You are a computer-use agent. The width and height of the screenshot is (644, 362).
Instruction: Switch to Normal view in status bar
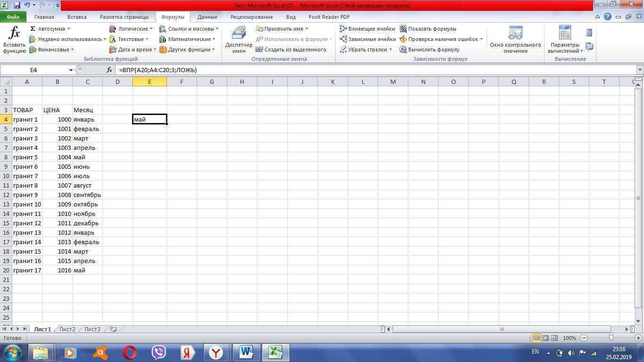pyautogui.click(x=537, y=338)
